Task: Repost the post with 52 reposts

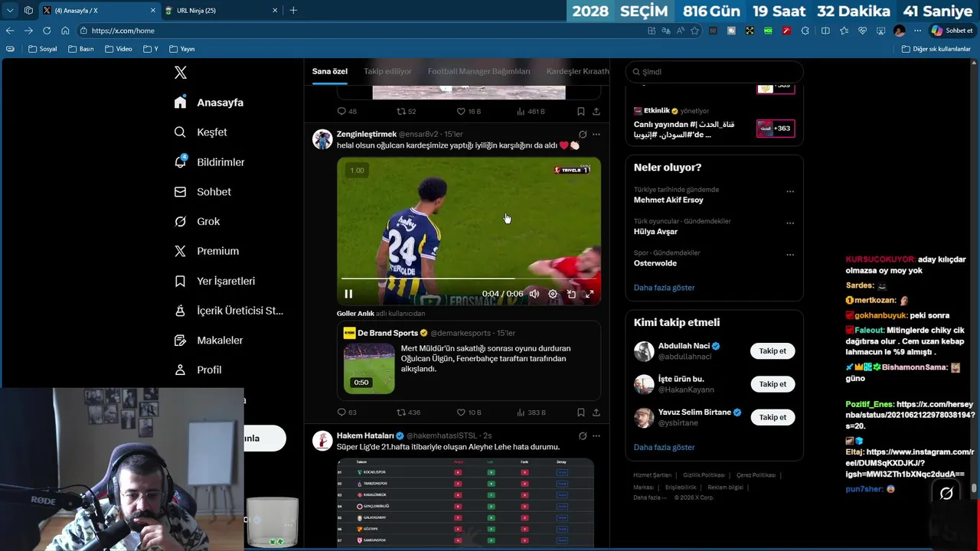Action: pos(407,112)
